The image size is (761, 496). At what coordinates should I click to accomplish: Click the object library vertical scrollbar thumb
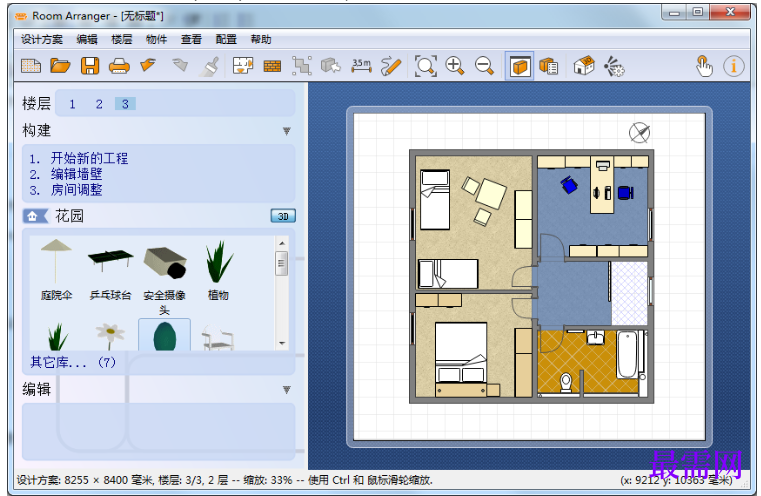[x=281, y=263]
